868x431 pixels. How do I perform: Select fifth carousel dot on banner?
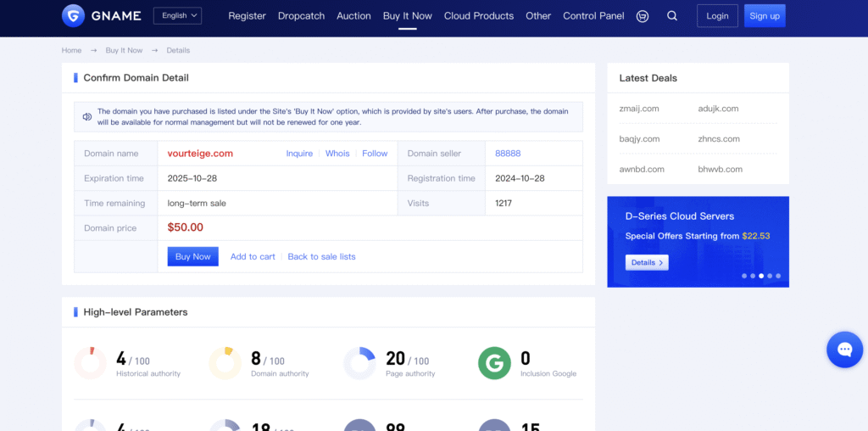tap(778, 276)
